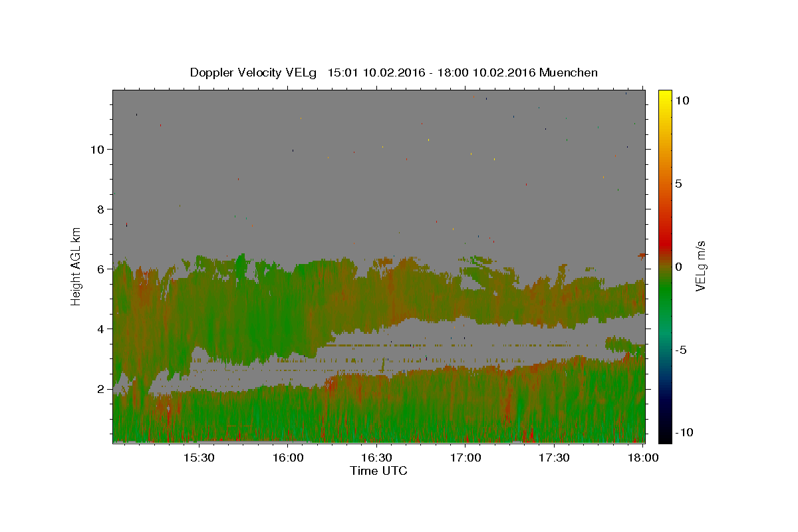
Task: Click the colorbar label 5
Action: [x=678, y=184]
